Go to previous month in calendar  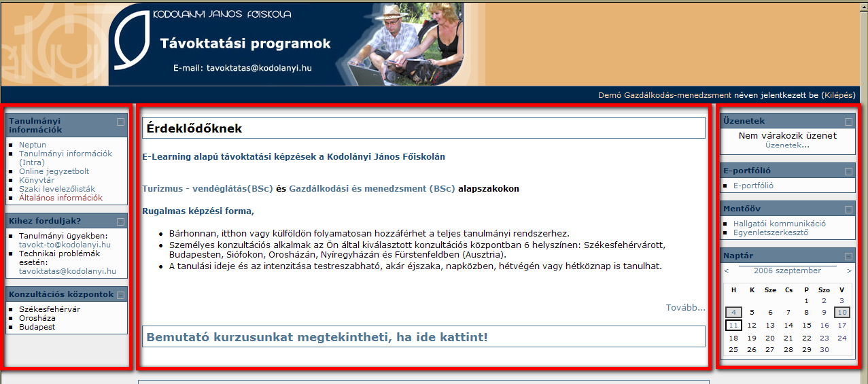727,270
